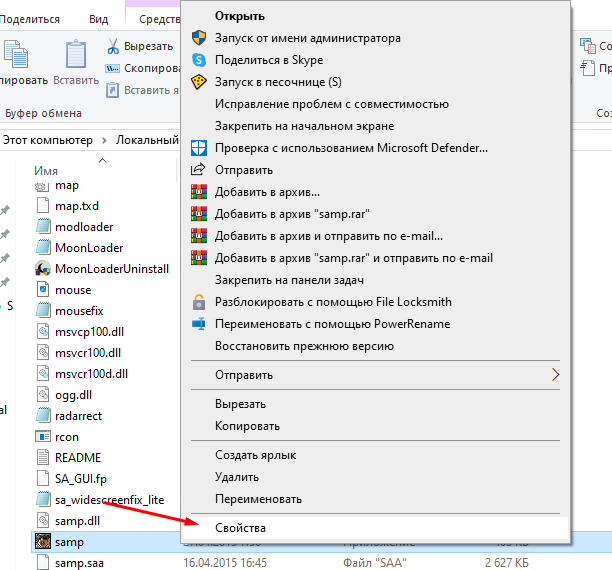Click the PowerRename icon in menu

point(198,324)
